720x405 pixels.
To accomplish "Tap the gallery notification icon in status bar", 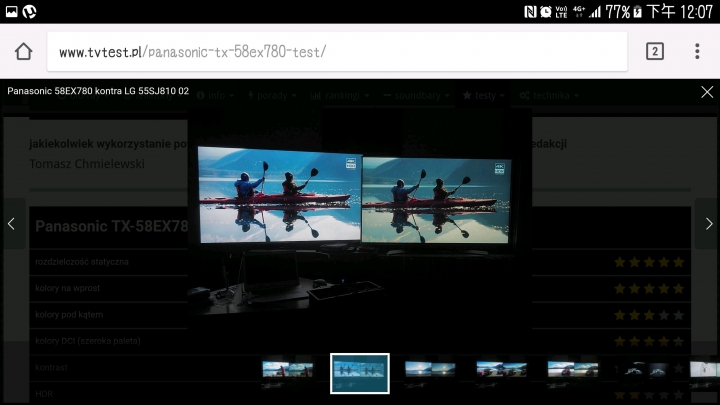I will [11, 11].
